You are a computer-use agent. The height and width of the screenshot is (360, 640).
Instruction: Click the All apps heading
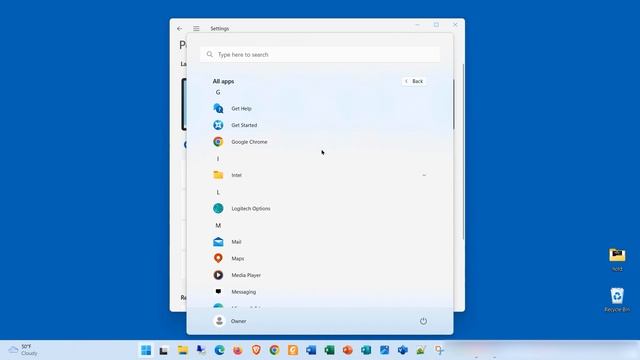coord(223,81)
